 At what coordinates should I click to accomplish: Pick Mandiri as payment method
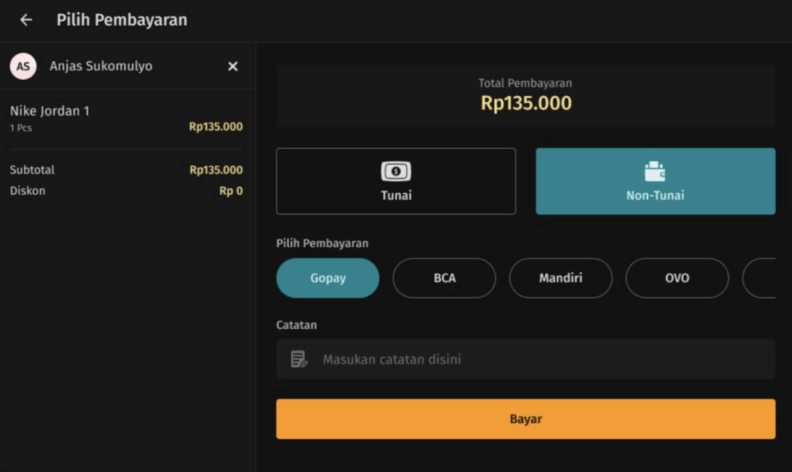(561, 278)
